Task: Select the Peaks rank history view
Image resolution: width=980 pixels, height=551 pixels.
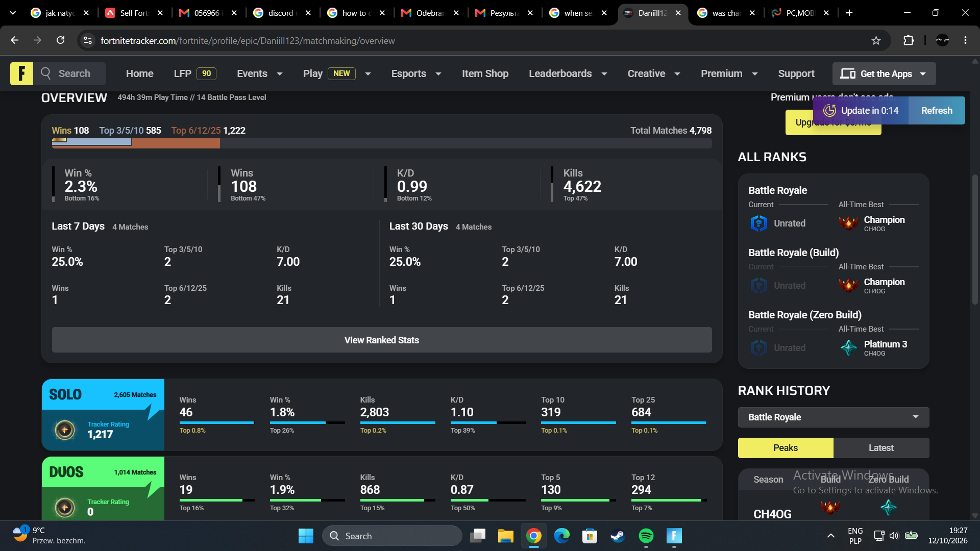Action: pyautogui.click(x=786, y=448)
